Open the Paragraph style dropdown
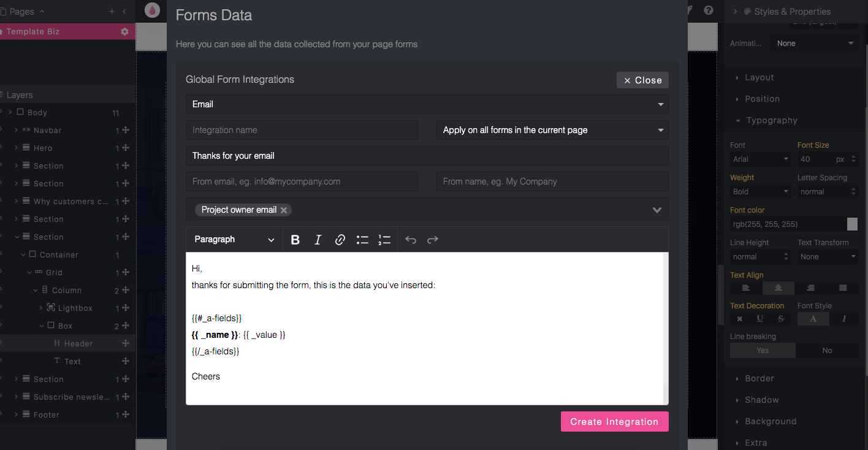This screenshot has width=868, height=450. 234,240
